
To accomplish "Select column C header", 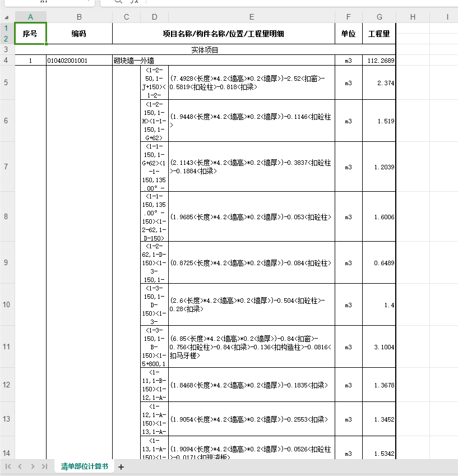I will [x=126, y=17].
